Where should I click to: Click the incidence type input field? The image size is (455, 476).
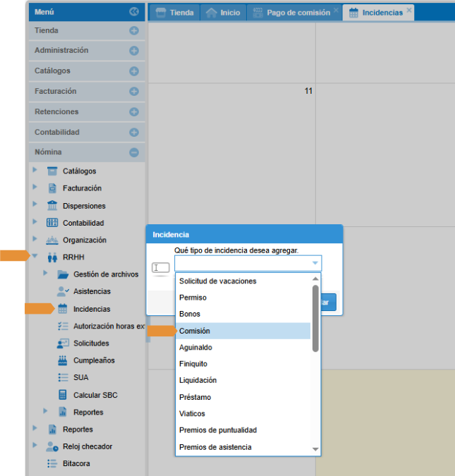[x=241, y=264]
